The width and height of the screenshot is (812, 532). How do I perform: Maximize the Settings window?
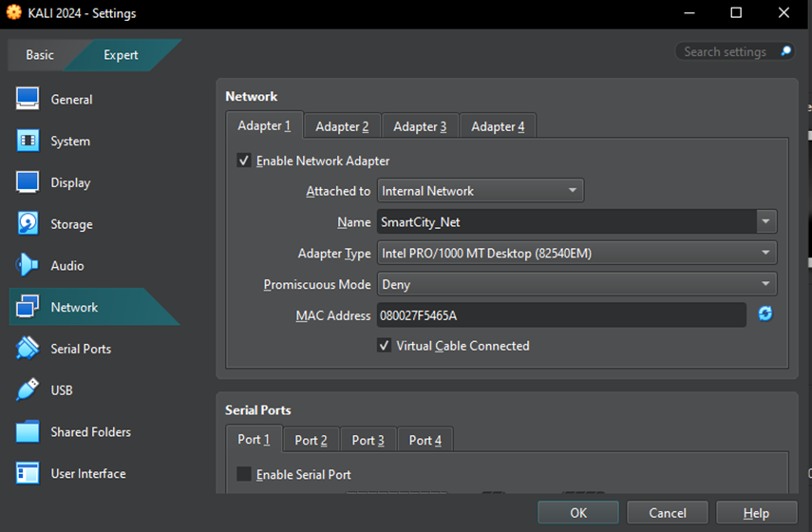click(736, 13)
